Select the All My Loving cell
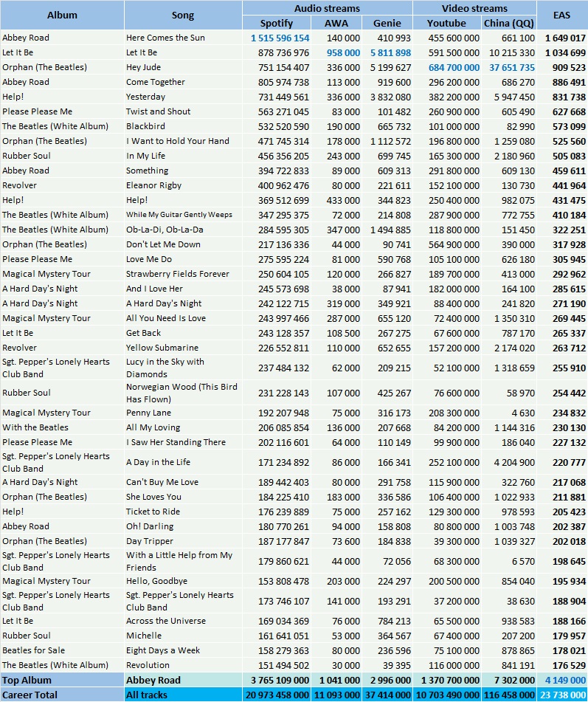The height and width of the screenshot is (702, 588). 183,427
